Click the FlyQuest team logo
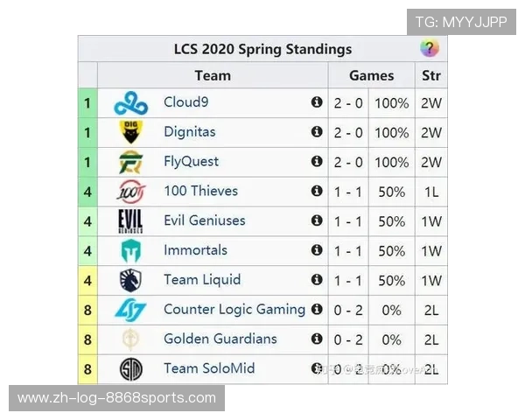 130,163
